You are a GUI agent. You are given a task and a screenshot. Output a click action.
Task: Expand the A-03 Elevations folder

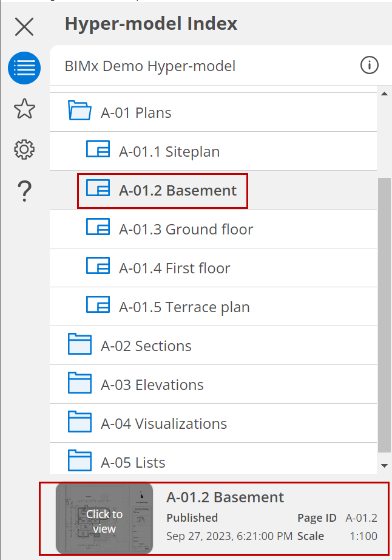click(x=79, y=384)
